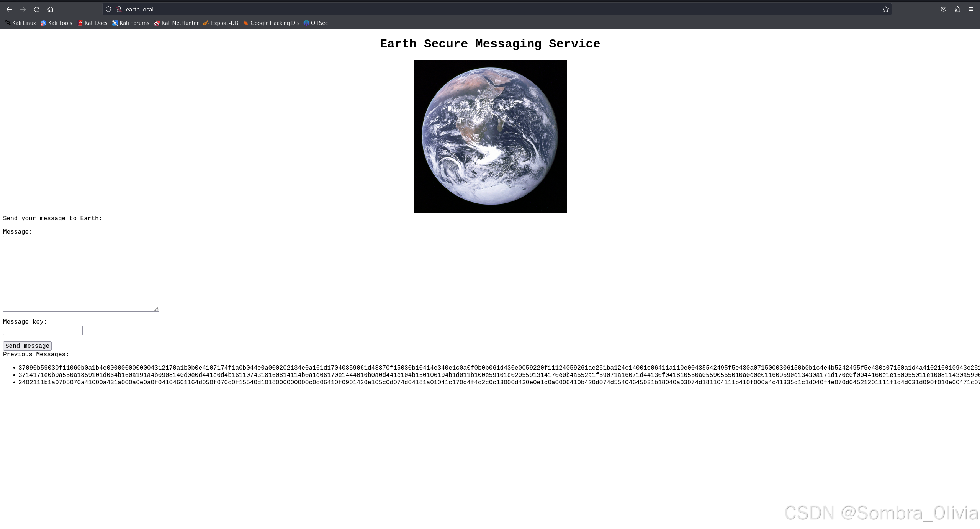The height and width of the screenshot is (529, 980).
Task: Open the Kali NetHunter bookmark
Action: (177, 23)
